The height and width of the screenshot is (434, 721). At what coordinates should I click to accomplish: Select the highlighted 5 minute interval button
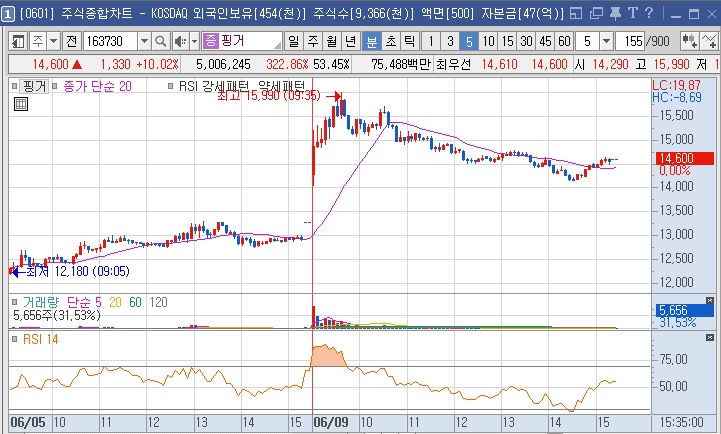pos(469,41)
